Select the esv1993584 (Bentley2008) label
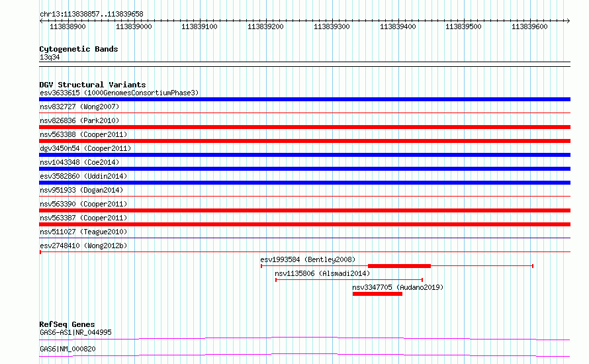 (308, 259)
